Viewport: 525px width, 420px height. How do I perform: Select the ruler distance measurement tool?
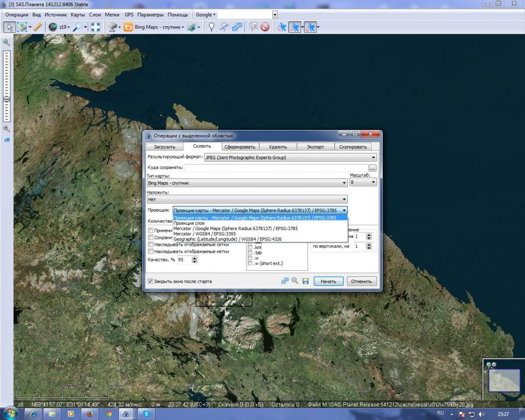37,27
